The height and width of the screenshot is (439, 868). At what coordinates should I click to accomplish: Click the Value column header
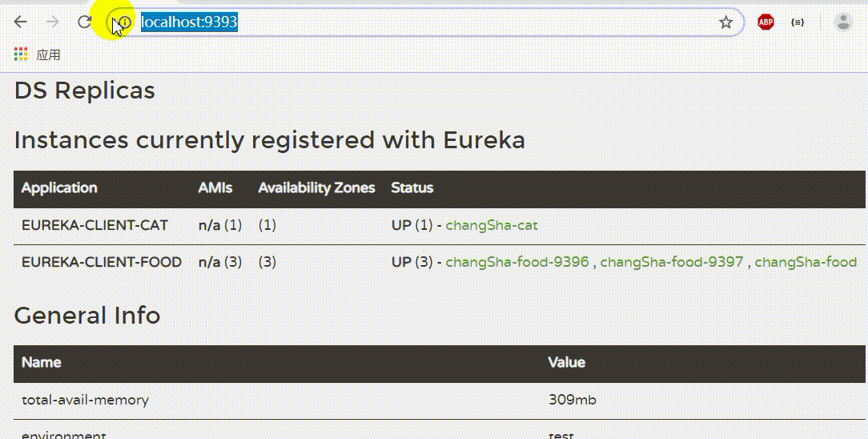[x=566, y=362]
